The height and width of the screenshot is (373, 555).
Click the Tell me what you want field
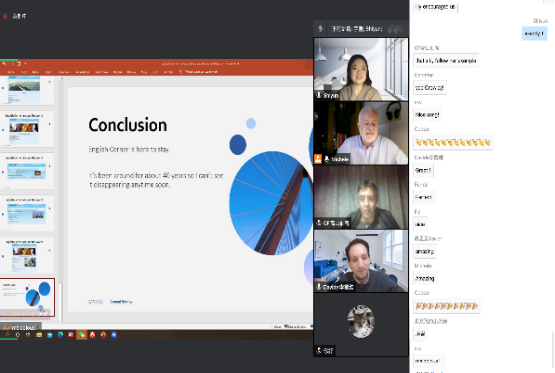tap(201, 72)
